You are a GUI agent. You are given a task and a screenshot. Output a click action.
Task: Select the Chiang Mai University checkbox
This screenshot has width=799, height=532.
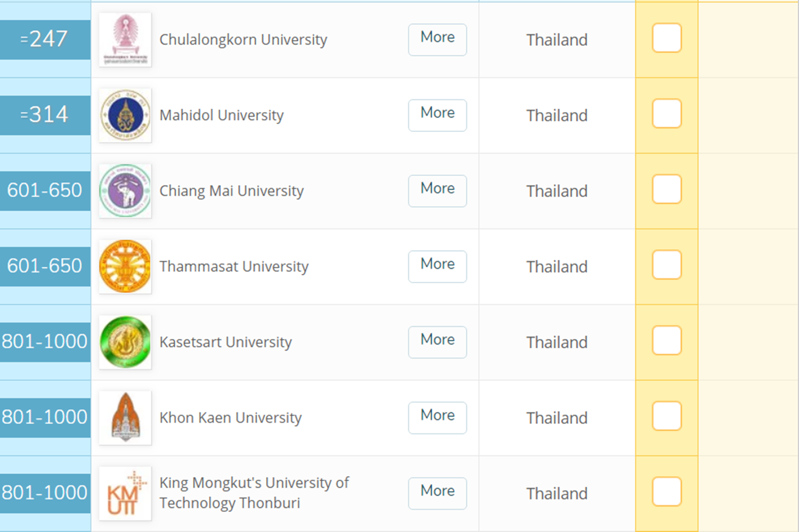point(666,189)
